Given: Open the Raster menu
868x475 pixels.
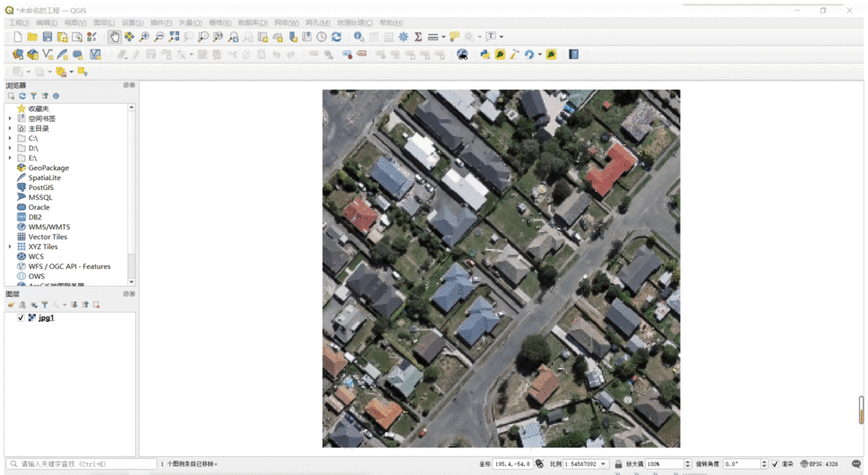Looking at the screenshot, I should tap(219, 22).
